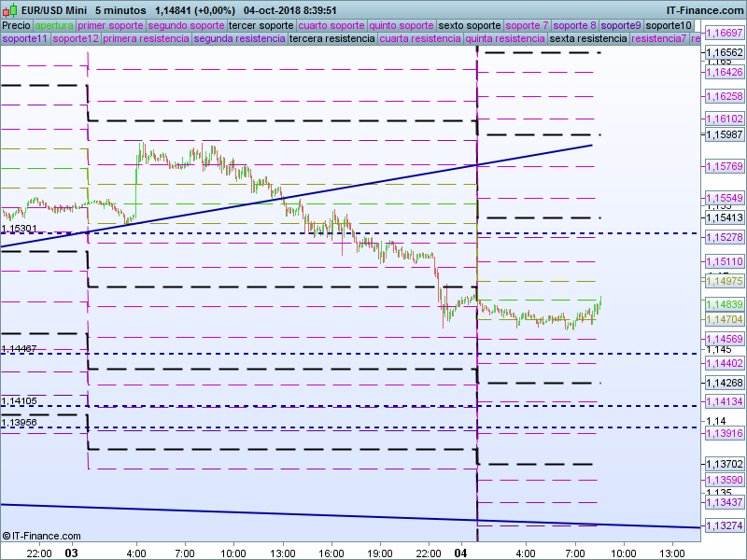The width and height of the screenshot is (747, 560).
Task: Click the 1,16102 price tag on axis
Action: 725,119
